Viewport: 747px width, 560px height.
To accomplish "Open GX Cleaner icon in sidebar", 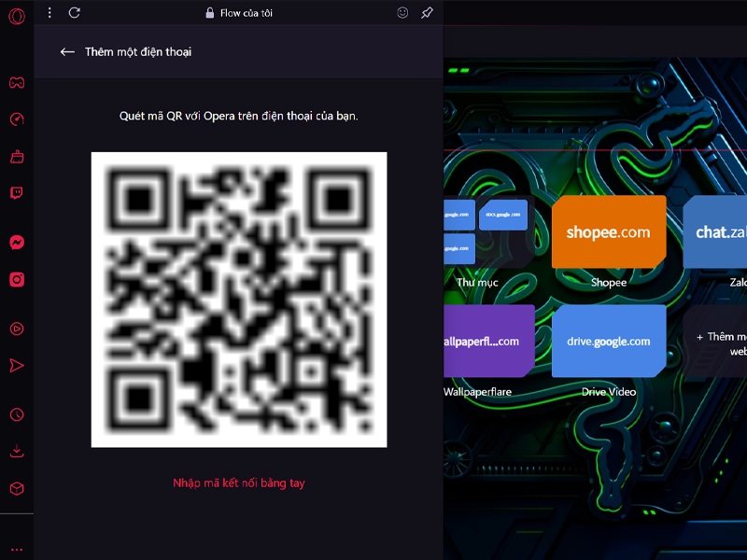I will (17, 157).
